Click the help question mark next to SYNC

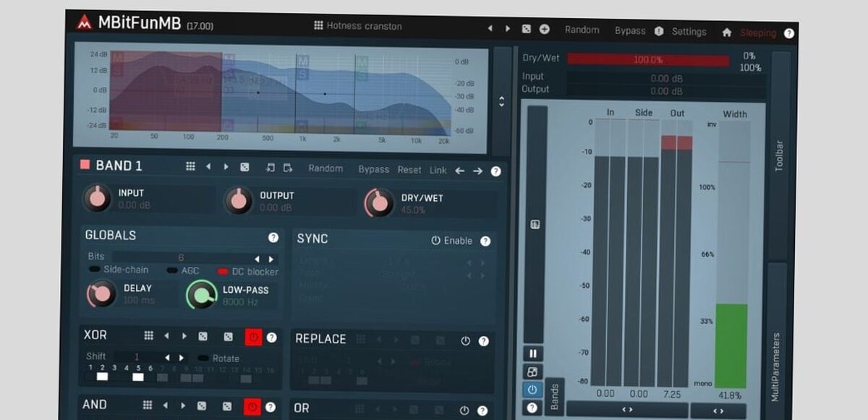[485, 241]
